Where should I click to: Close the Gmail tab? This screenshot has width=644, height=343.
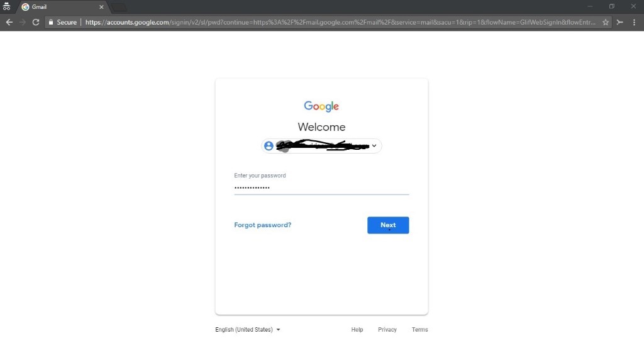pos(101,7)
